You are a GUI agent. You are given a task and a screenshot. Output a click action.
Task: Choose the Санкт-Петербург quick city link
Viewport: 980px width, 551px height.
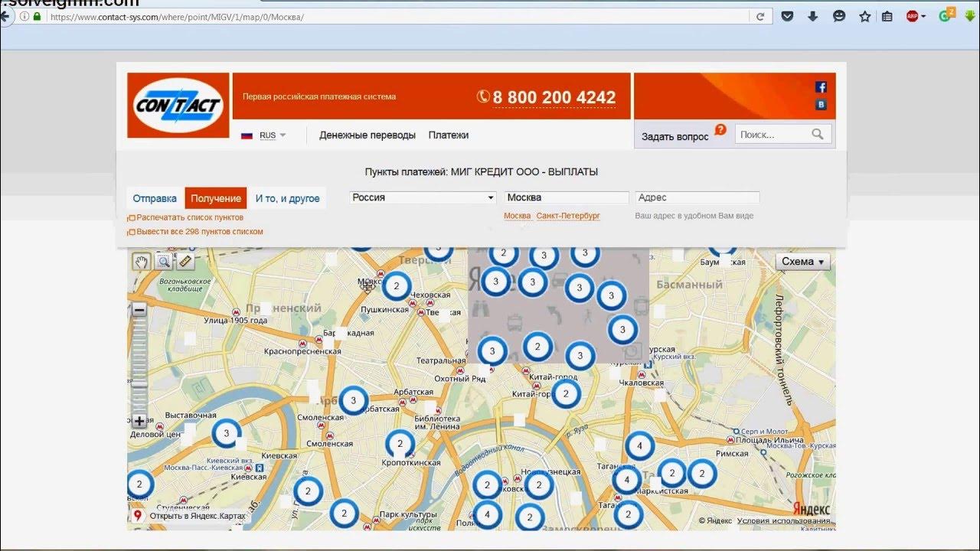pyautogui.click(x=568, y=216)
